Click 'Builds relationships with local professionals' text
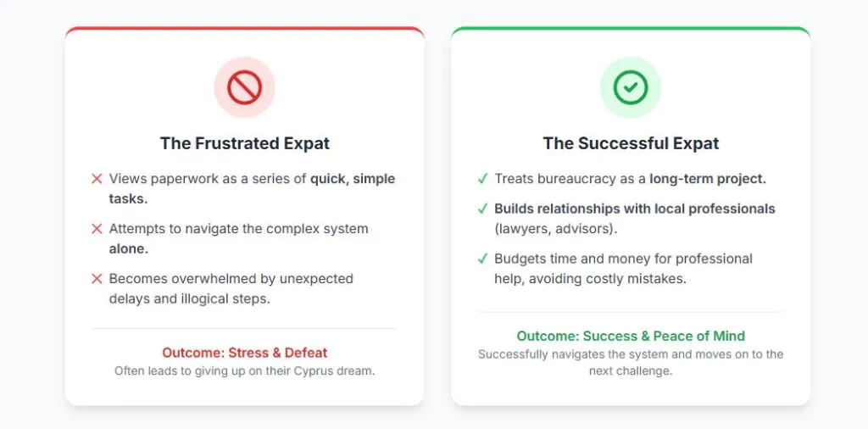 (634, 209)
